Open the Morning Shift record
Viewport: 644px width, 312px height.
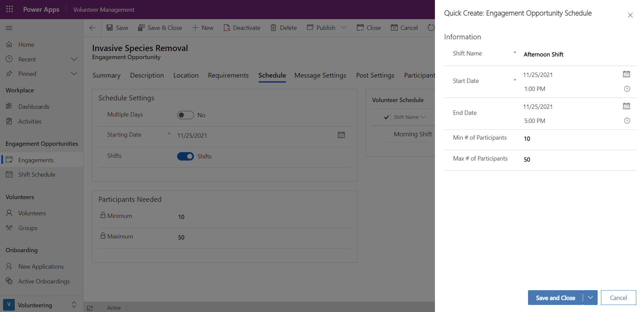[413, 134]
